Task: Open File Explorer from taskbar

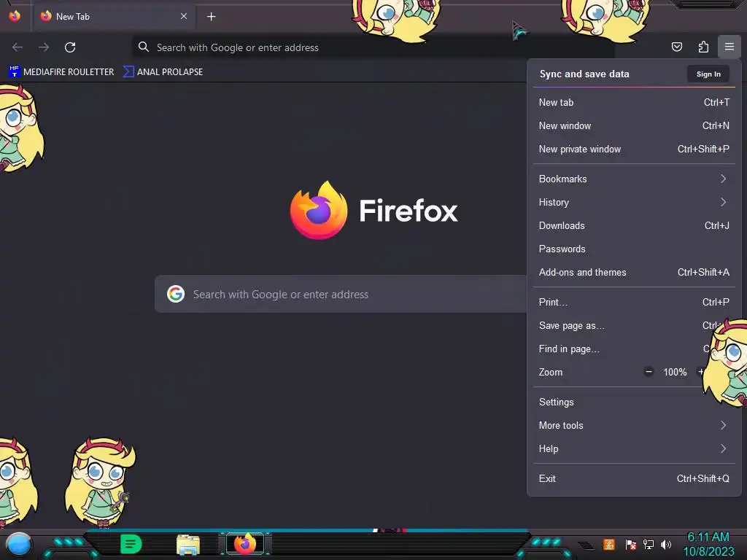Action: point(188,544)
